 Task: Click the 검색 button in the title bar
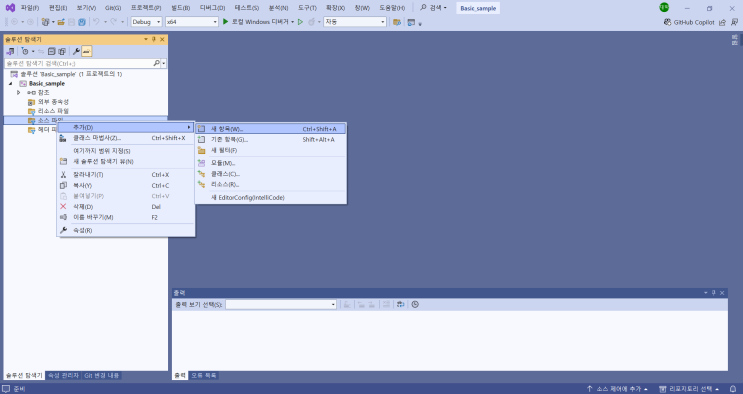434,8
